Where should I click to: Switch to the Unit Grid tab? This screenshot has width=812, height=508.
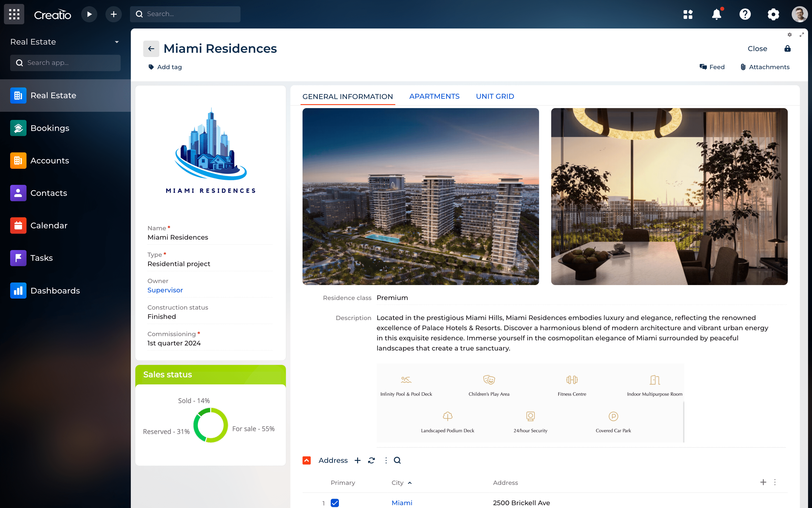(x=495, y=97)
